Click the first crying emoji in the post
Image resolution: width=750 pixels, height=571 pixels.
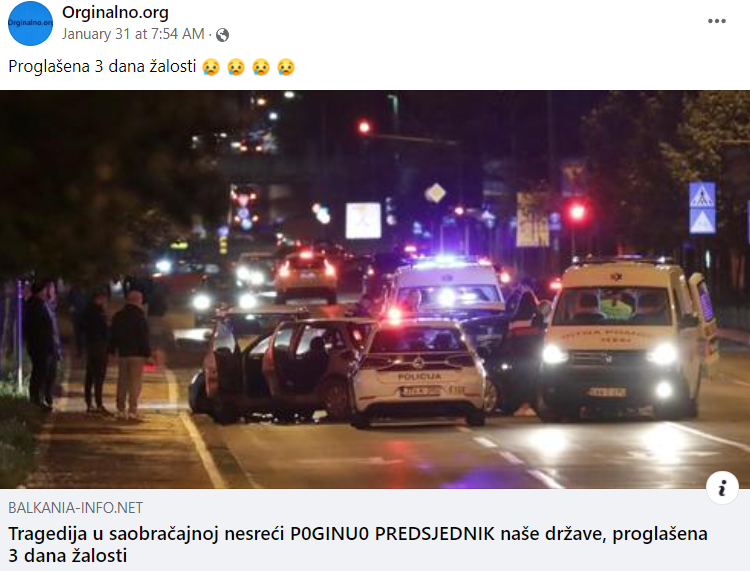(211, 67)
